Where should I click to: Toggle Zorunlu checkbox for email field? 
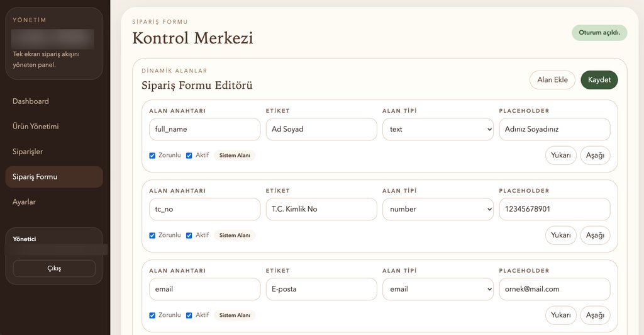pyautogui.click(x=152, y=315)
